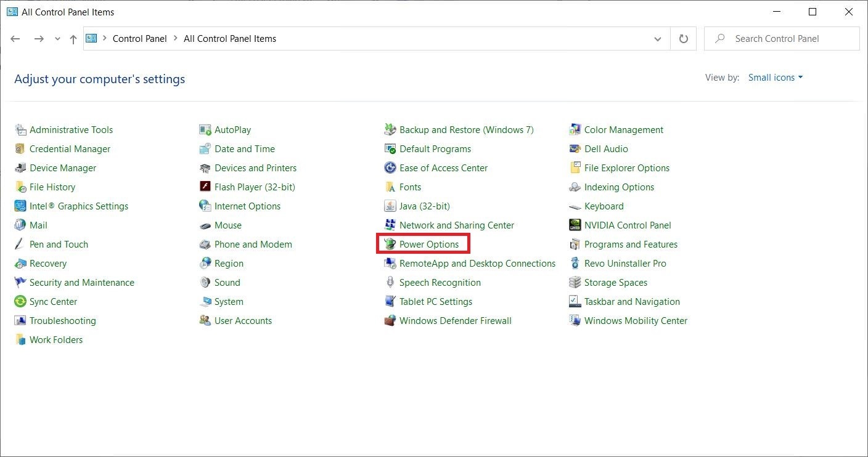Image resolution: width=868 pixels, height=457 pixels.
Task: Select the All Control Panel Items breadcrumb
Action: [230, 39]
